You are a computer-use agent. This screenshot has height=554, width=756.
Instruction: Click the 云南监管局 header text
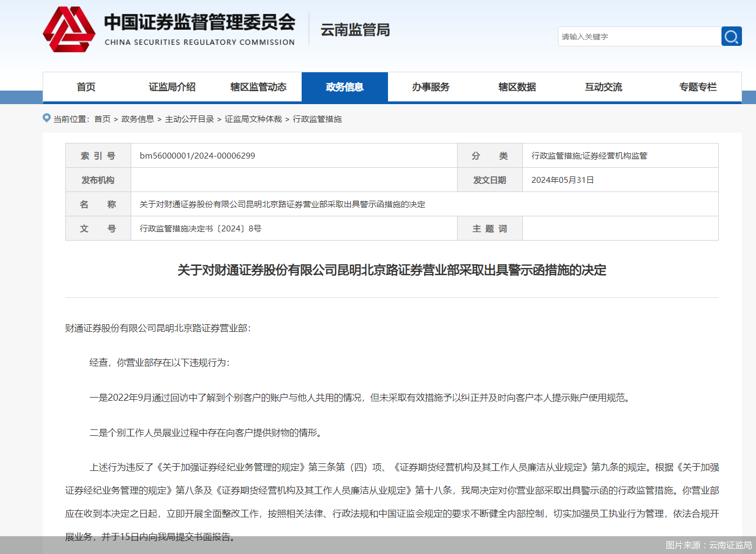355,30
